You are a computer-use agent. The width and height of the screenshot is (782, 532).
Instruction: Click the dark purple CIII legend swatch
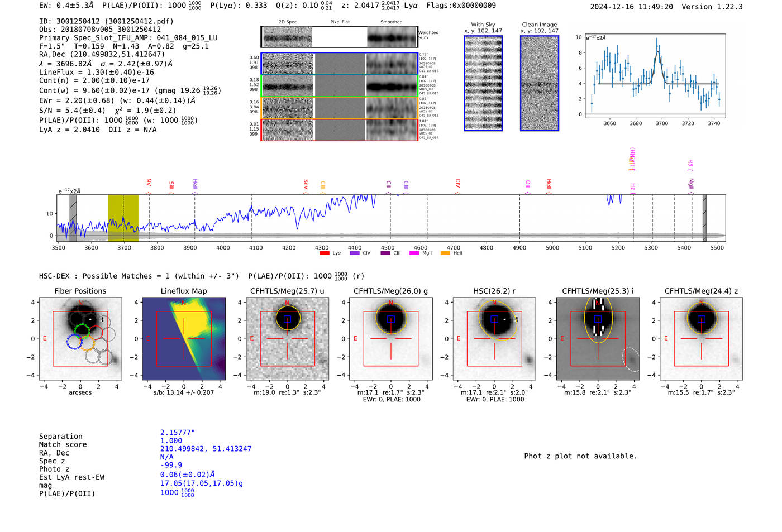(x=385, y=253)
